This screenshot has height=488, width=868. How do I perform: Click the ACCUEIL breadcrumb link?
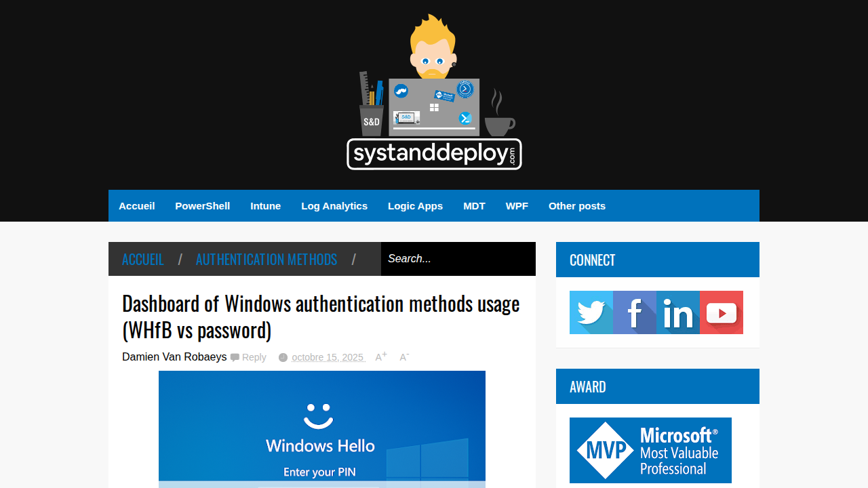pos(143,260)
